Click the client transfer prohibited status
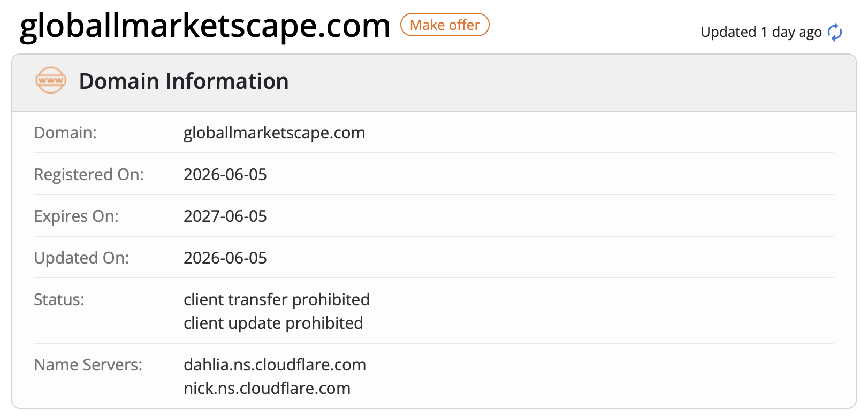This screenshot has height=418, width=868. point(277,300)
